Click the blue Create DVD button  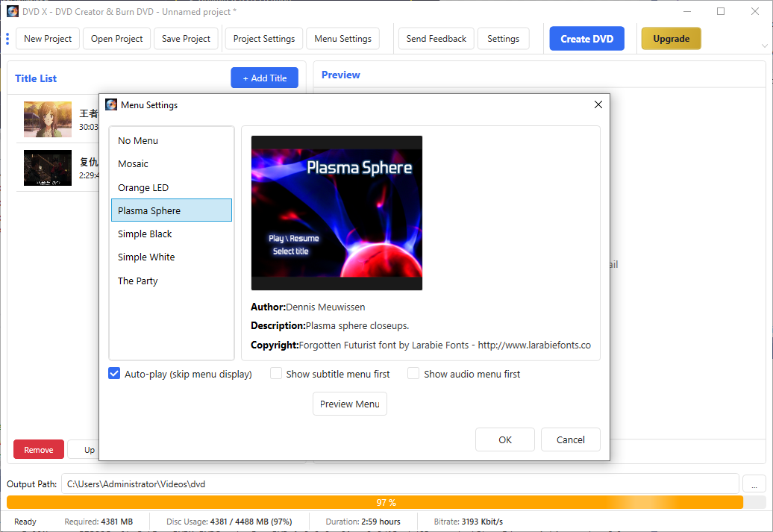(x=586, y=39)
